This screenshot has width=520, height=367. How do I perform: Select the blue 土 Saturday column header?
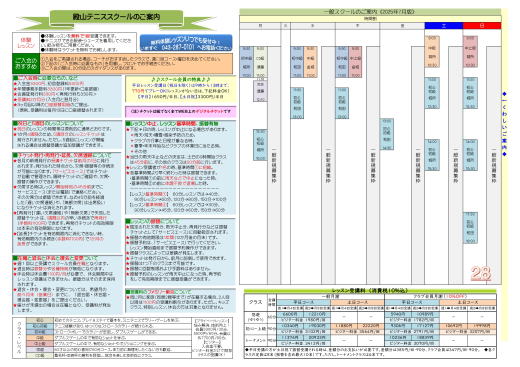tap(444, 26)
